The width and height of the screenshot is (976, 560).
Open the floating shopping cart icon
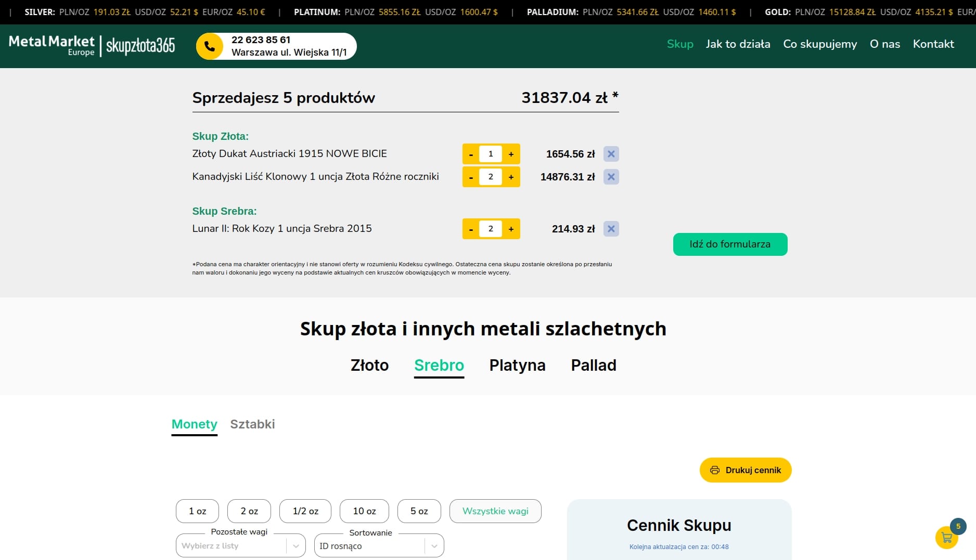point(946,538)
